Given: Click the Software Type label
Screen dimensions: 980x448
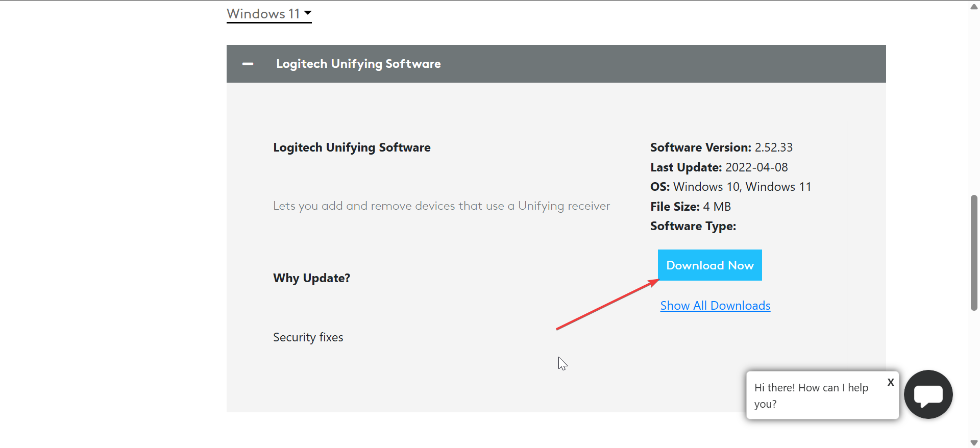Looking at the screenshot, I should click(693, 226).
